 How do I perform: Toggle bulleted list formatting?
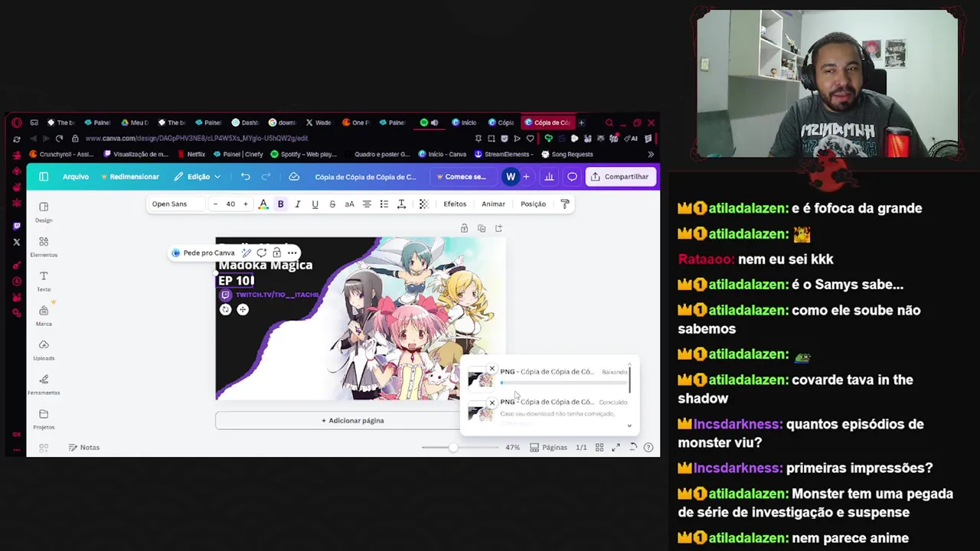pos(384,204)
